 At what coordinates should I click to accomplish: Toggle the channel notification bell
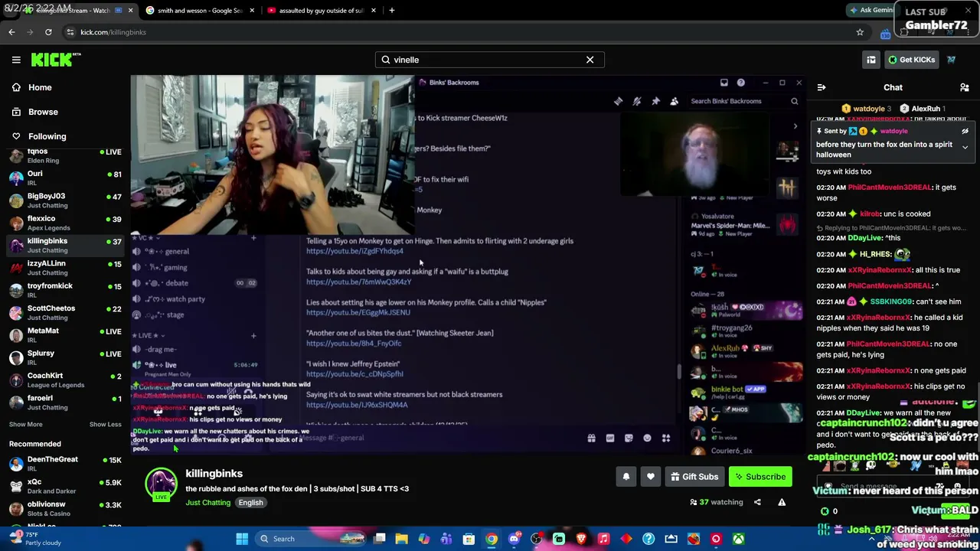click(626, 477)
